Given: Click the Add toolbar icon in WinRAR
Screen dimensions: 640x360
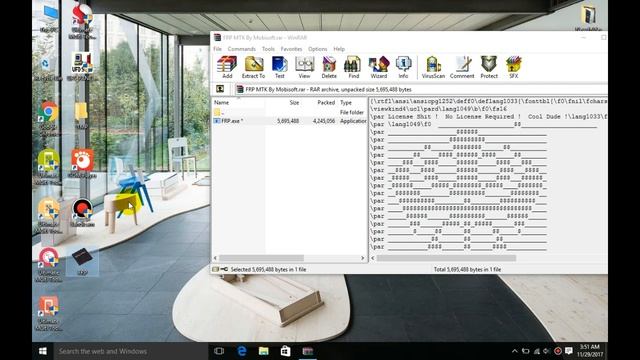Looking at the screenshot, I should click(227, 67).
